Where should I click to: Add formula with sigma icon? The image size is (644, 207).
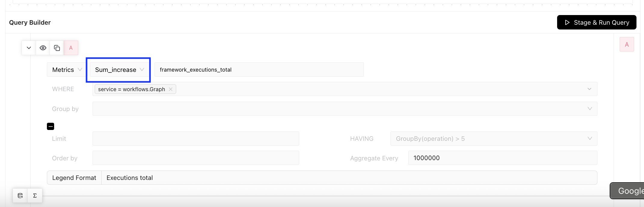pos(35,196)
